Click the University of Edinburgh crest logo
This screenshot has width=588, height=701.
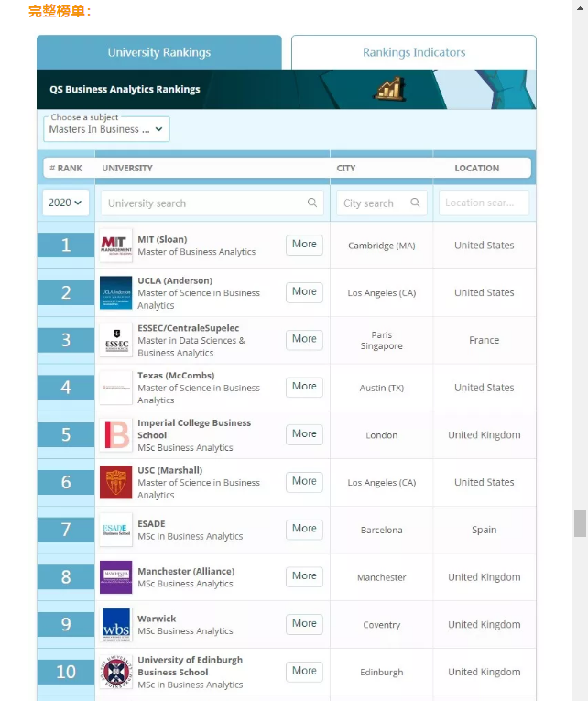tap(116, 672)
